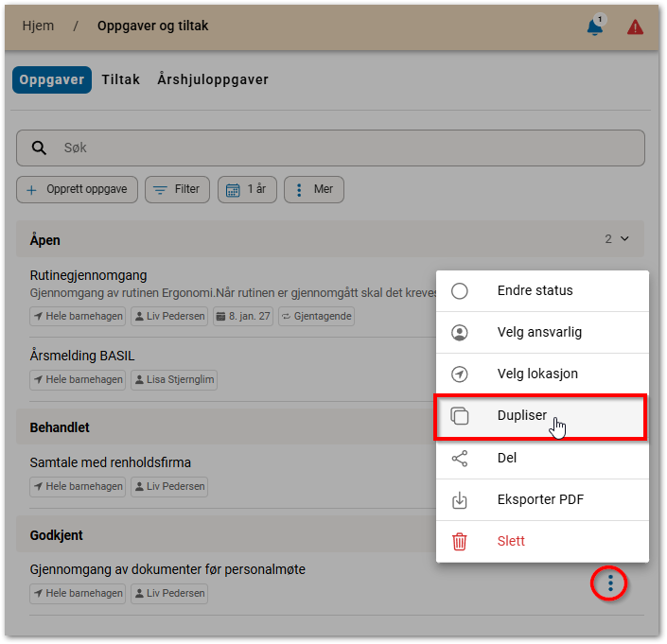Go to Hjem in the breadcrumb

(x=38, y=26)
